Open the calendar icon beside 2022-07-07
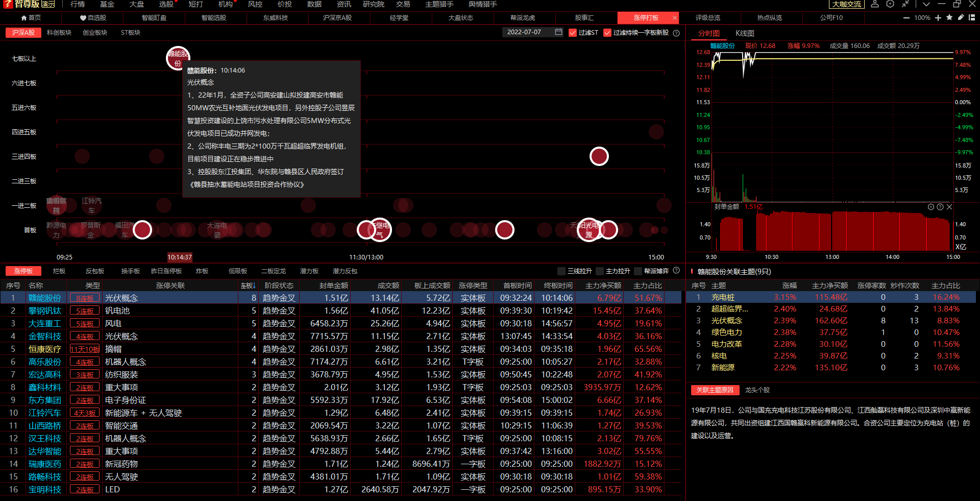 pyautogui.click(x=559, y=32)
